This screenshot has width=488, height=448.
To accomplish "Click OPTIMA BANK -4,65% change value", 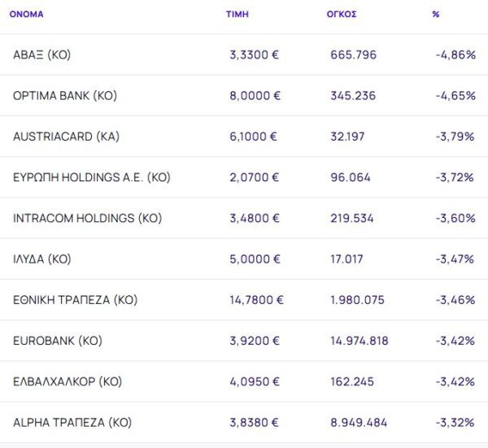I will point(455,96).
